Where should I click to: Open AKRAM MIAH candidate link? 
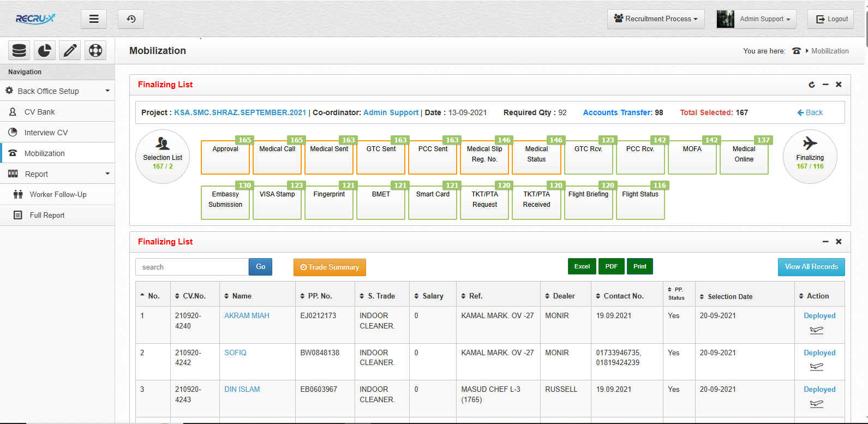247,315
